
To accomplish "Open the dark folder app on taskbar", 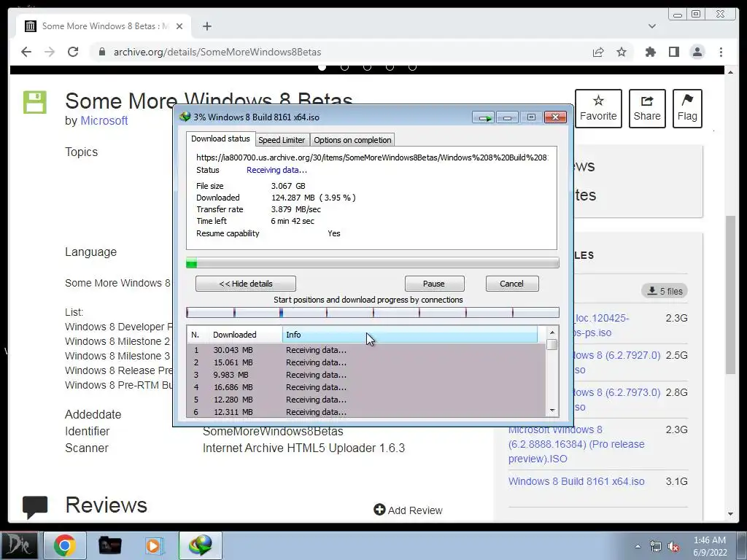I will [109, 545].
